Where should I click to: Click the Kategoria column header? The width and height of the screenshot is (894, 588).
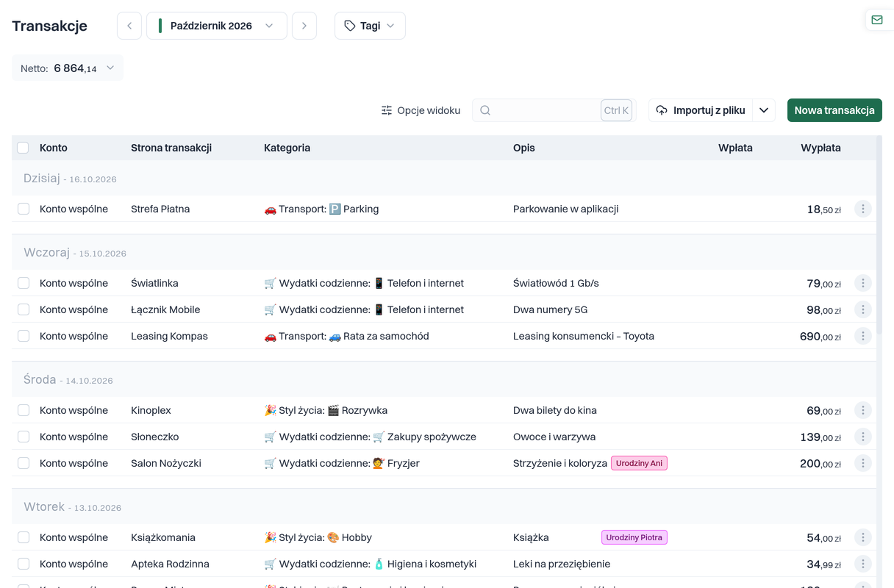[287, 148]
